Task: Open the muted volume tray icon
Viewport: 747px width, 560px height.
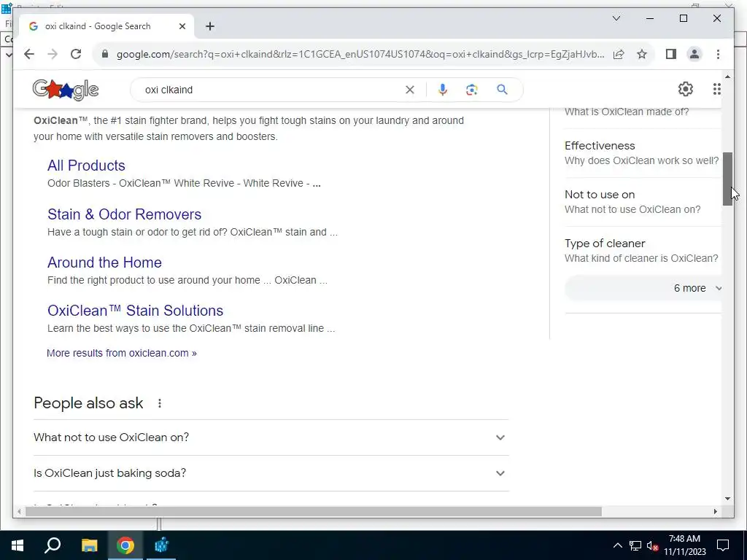Action: tap(653, 545)
